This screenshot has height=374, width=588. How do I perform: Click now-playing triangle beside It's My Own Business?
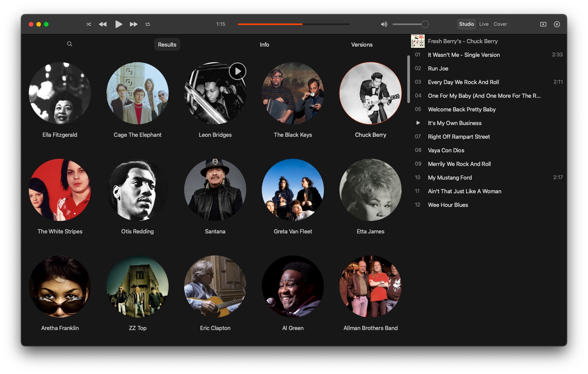click(418, 123)
